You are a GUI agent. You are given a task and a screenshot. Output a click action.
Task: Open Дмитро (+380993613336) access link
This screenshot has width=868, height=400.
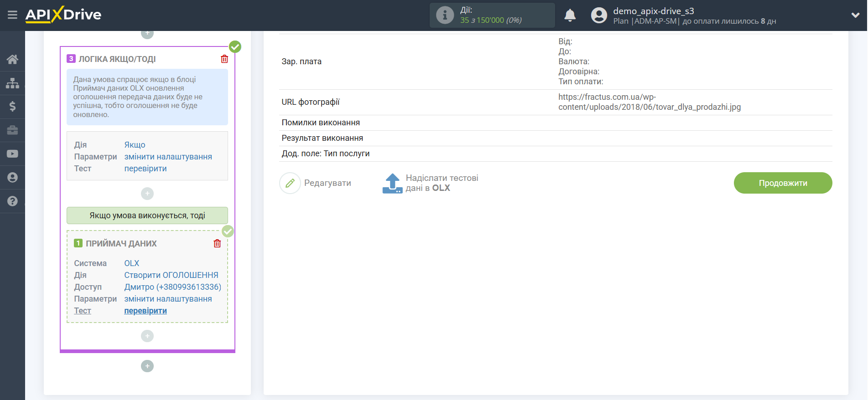click(172, 287)
